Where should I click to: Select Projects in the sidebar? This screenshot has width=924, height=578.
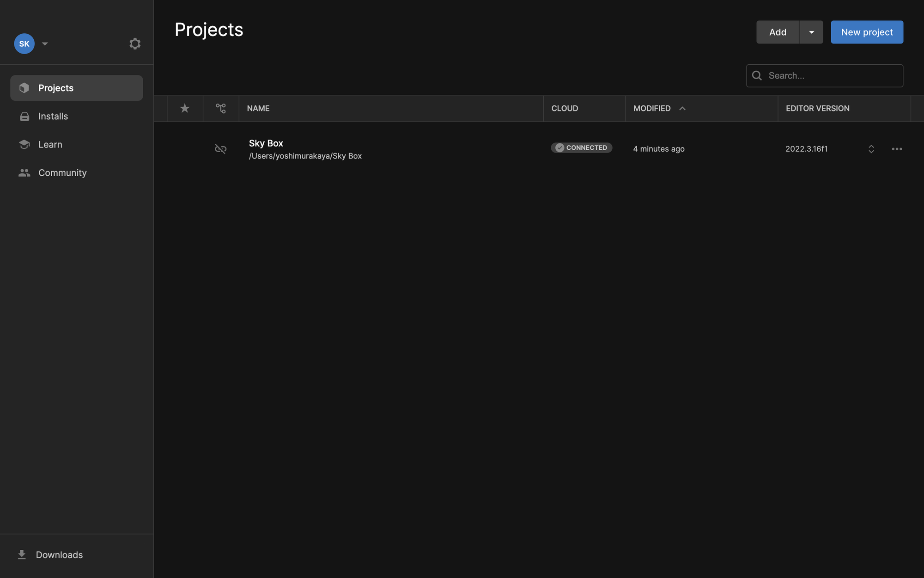77,88
